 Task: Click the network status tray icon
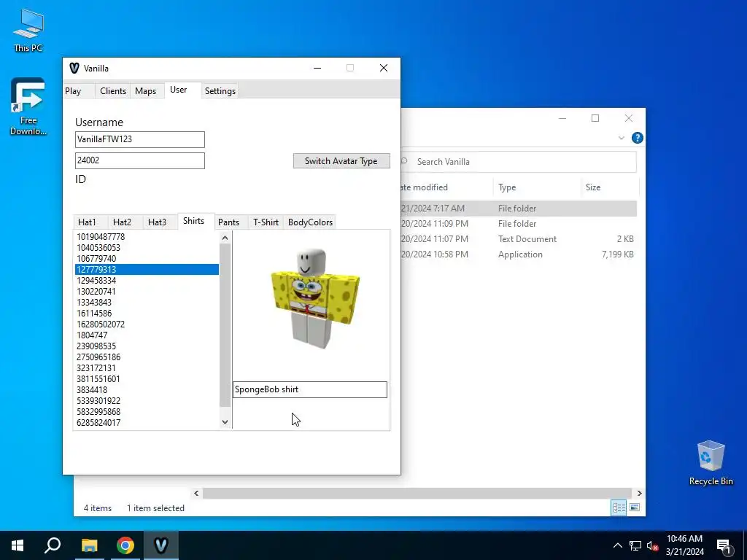pos(635,545)
